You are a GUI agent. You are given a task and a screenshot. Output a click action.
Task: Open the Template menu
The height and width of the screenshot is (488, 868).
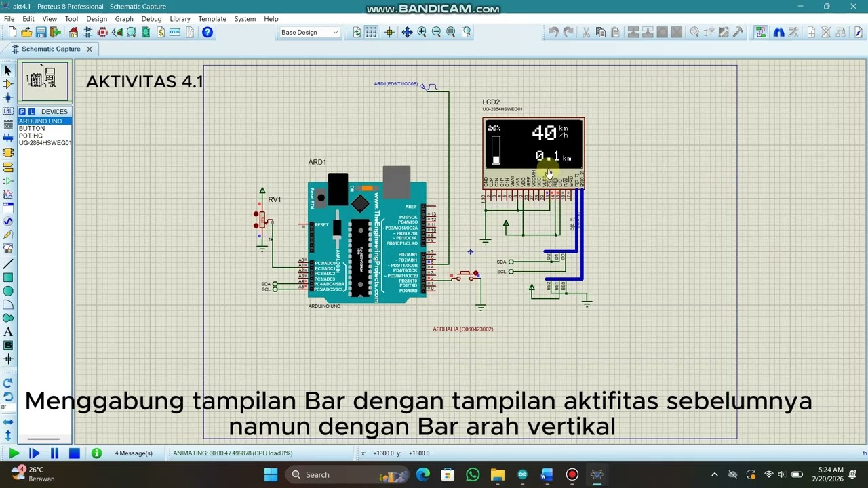(212, 19)
